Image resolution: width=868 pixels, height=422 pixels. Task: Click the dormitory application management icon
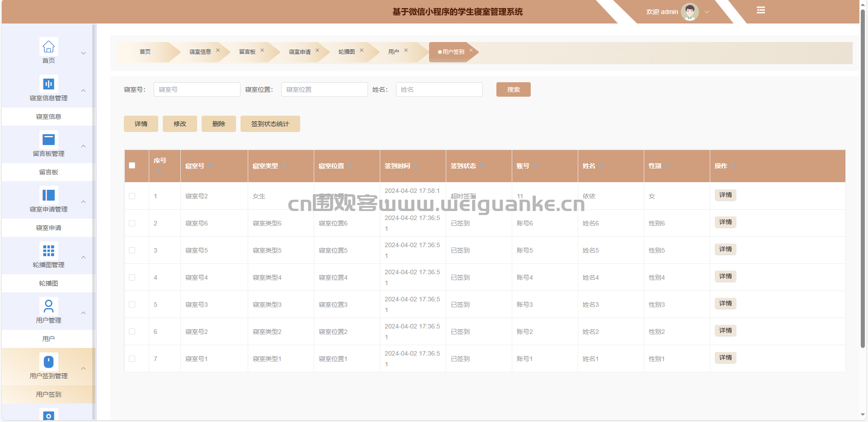48,195
